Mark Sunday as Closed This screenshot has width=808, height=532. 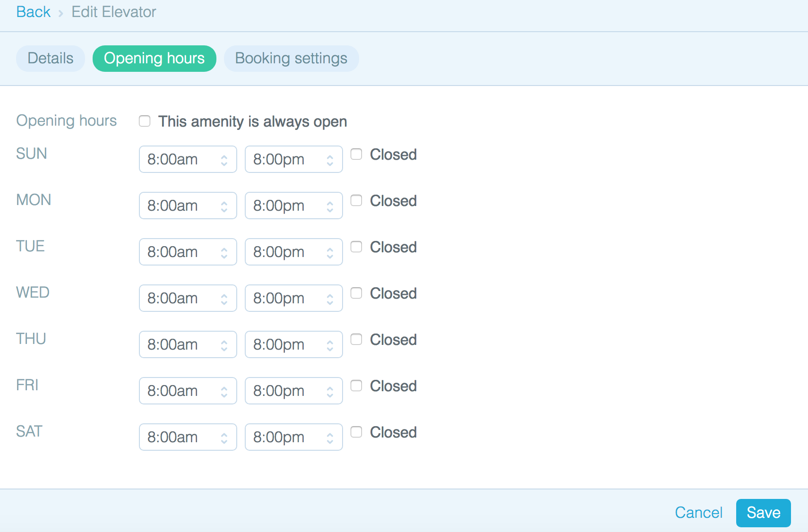click(356, 154)
